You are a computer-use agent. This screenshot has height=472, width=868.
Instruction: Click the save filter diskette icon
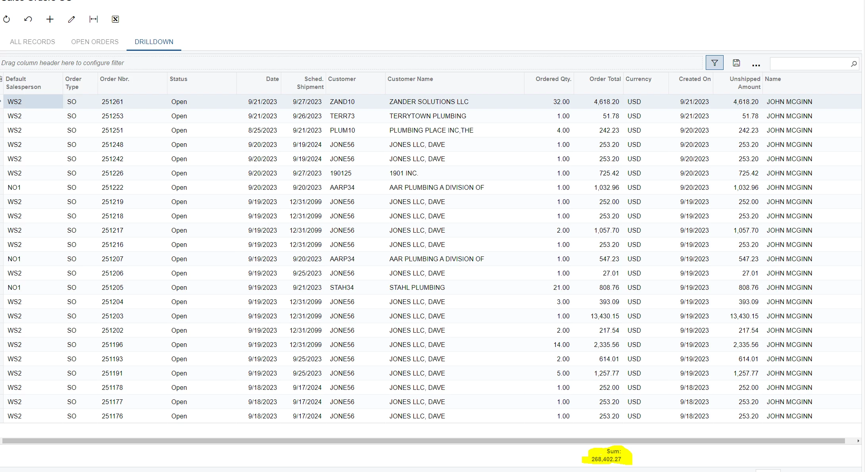coord(736,63)
